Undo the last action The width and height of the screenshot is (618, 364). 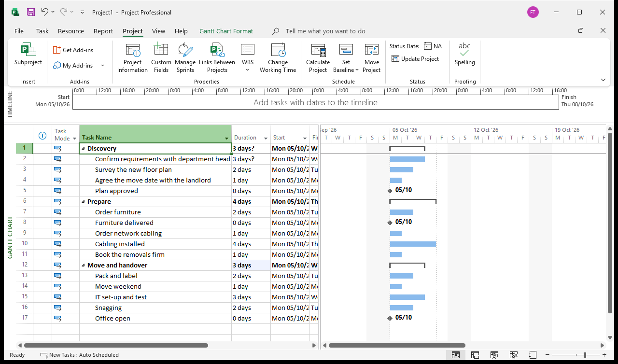tap(44, 12)
